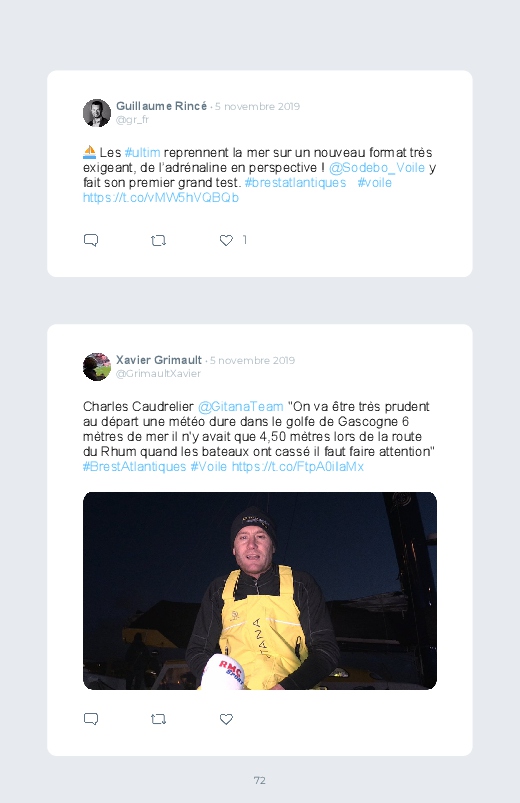This screenshot has height=803, width=520.
Task: Retweet Xavier Grimault's tweet
Action: (x=158, y=719)
